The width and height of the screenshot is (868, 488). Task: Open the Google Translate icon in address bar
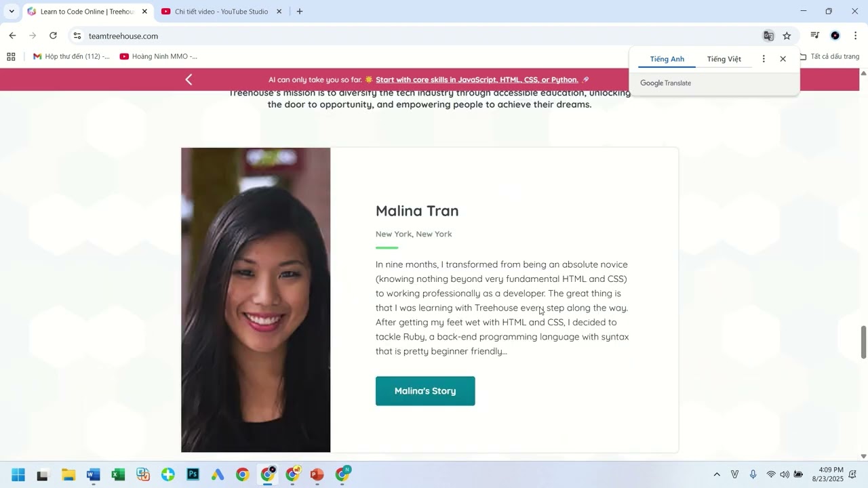pyautogui.click(x=768, y=36)
